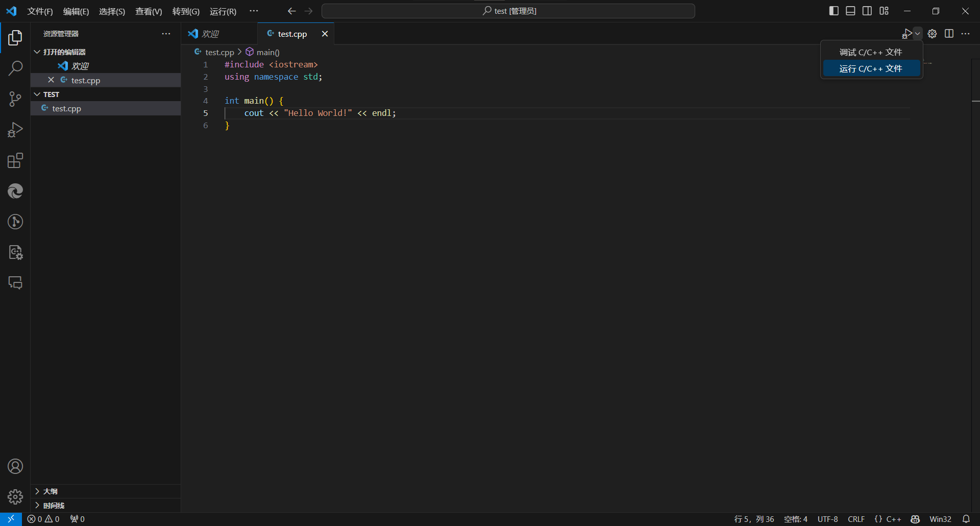Open the Extensions view
The height and width of the screenshot is (526, 980).
15,161
